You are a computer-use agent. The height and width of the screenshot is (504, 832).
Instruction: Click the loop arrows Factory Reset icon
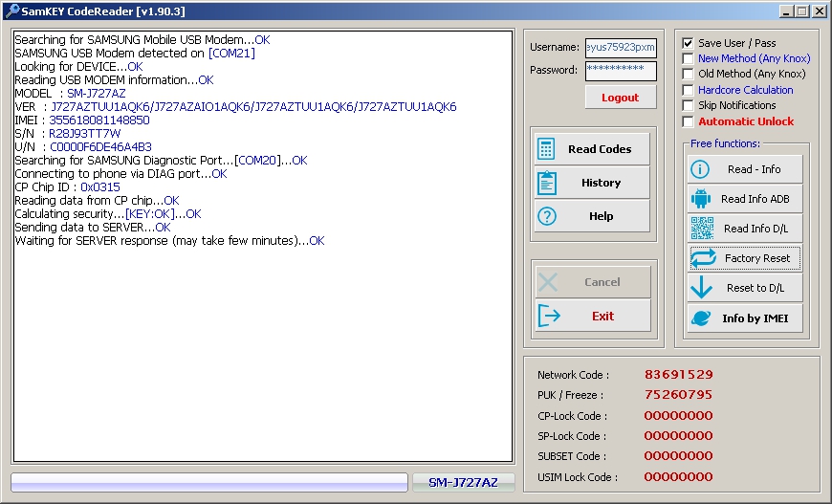pyautogui.click(x=703, y=258)
